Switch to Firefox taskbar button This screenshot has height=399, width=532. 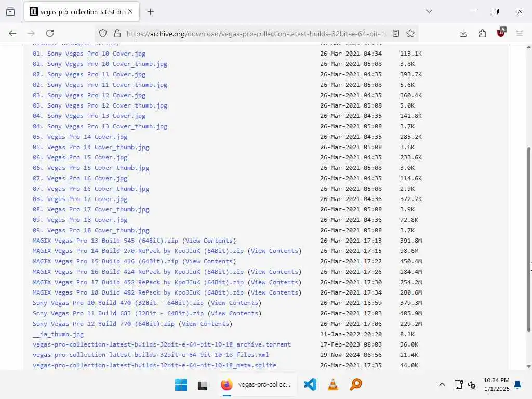click(x=257, y=384)
